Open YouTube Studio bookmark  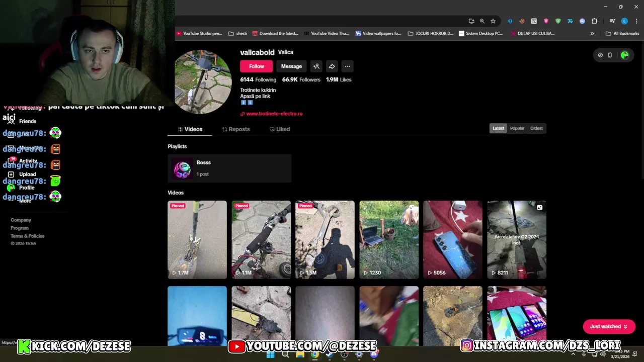(x=199, y=34)
